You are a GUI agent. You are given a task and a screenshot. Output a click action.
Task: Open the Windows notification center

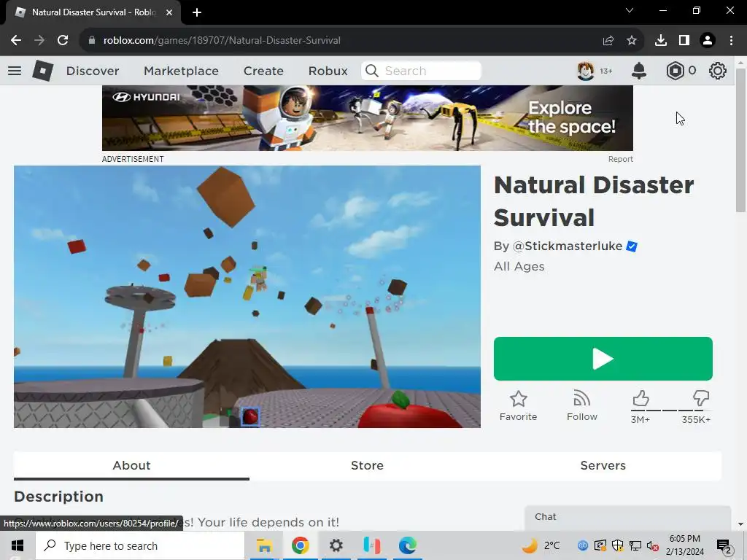(724, 545)
